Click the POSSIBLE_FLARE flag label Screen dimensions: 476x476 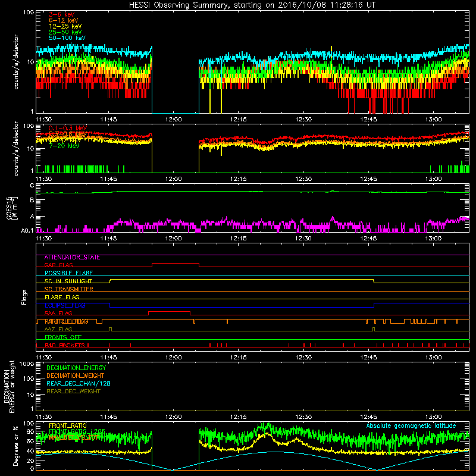click(x=68, y=273)
